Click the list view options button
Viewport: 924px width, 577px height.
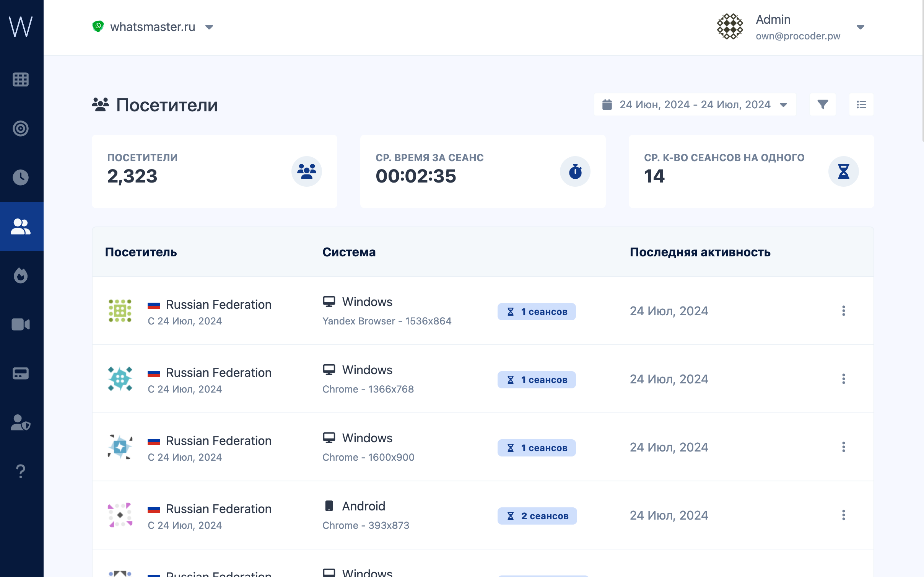861,104
